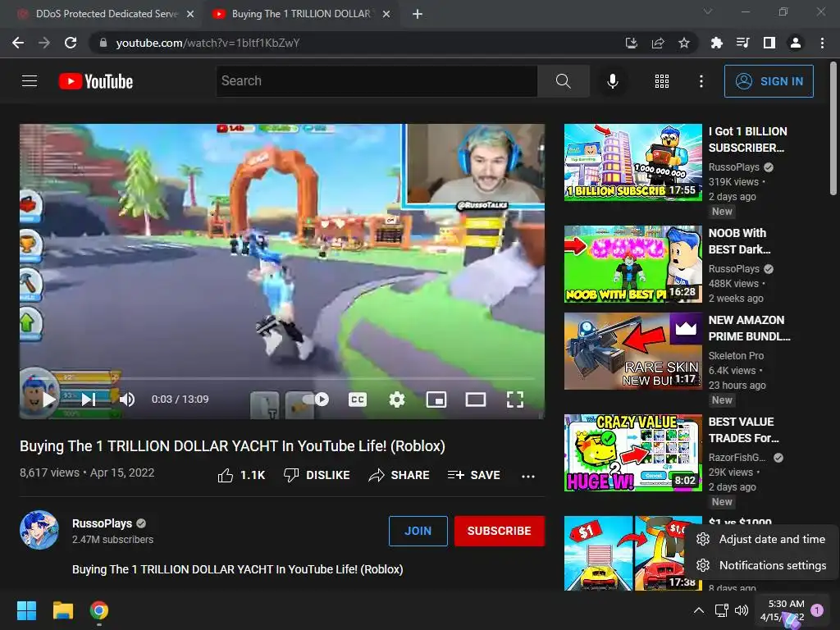Open YouTube settings three-dot menu
840x630 pixels.
coord(701,81)
